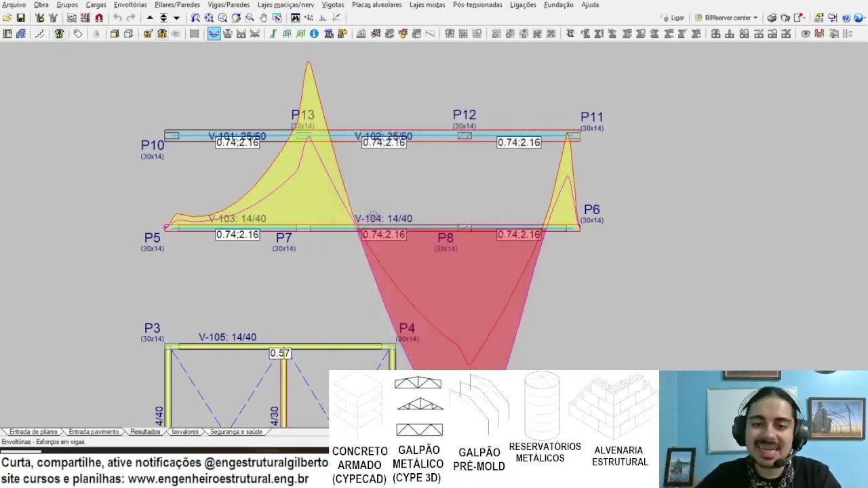The width and height of the screenshot is (868, 488).
Task: Go up one floor with up arrow
Action: coord(150,18)
